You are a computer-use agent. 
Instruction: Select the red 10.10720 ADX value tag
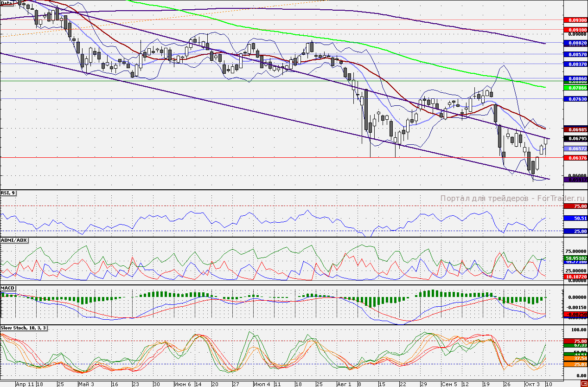coord(575,277)
